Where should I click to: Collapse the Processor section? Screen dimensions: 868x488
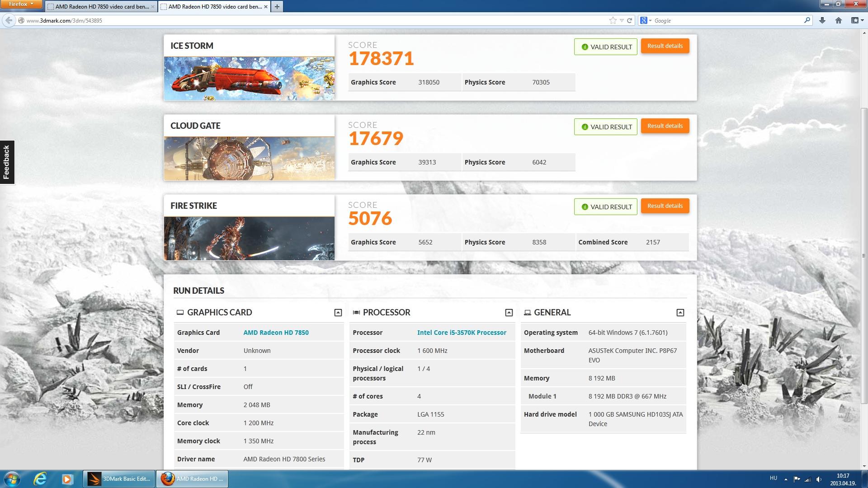point(509,313)
